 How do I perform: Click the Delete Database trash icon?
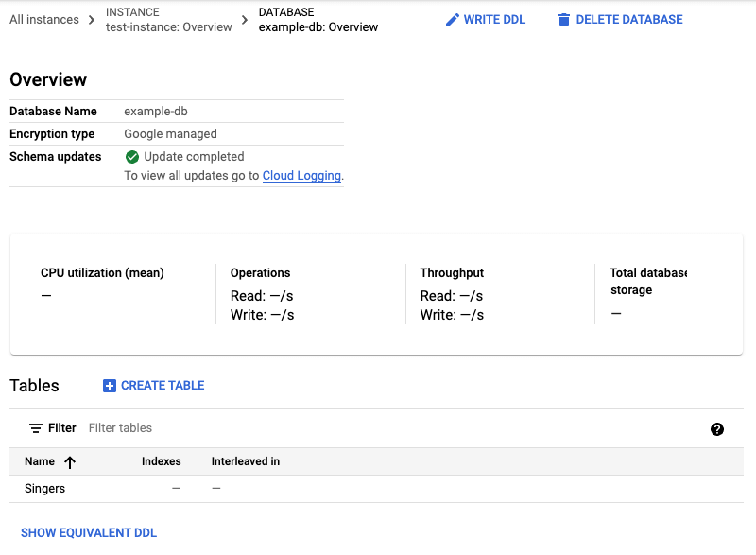564,19
